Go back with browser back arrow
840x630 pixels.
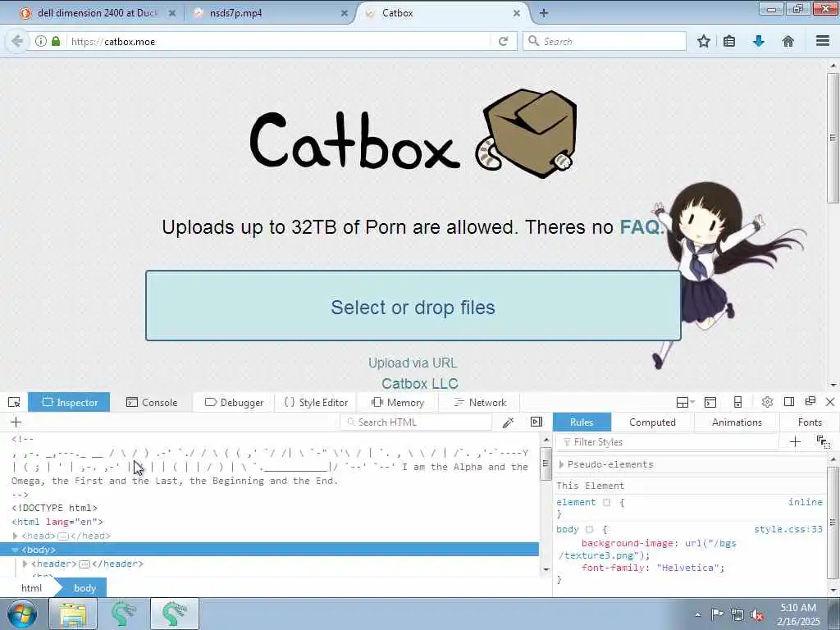pyautogui.click(x=17, y=41)
